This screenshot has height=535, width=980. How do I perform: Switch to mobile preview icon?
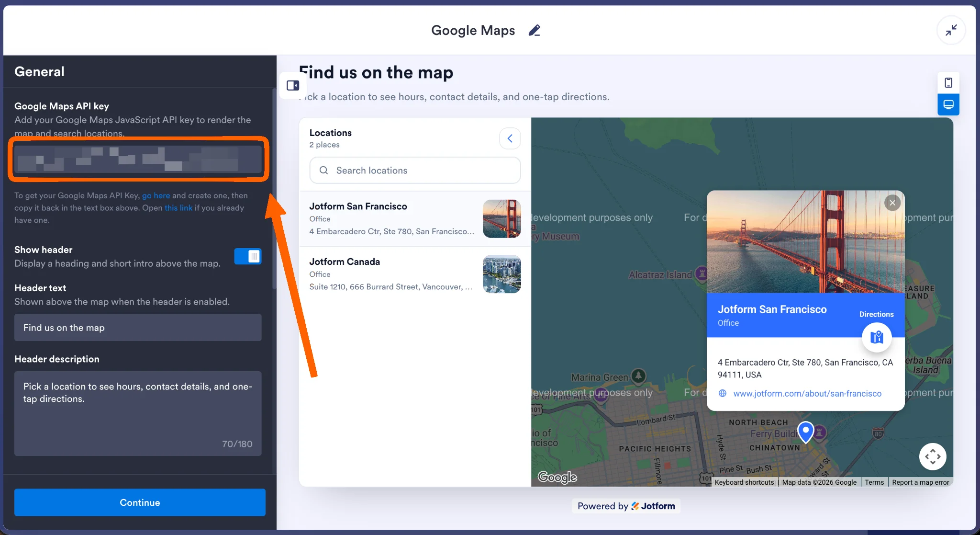[948, 83]
